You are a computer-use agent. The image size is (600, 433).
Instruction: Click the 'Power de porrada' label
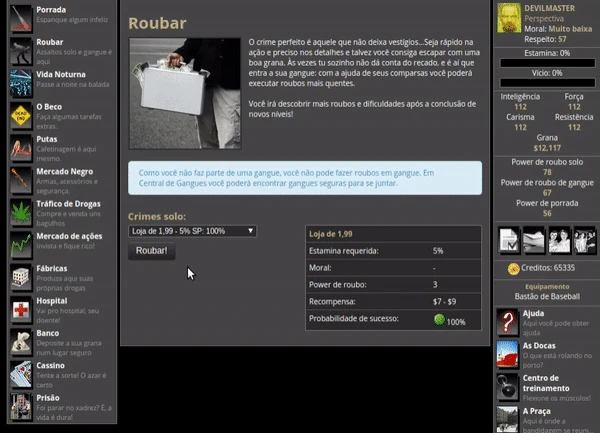pos(547,203)
